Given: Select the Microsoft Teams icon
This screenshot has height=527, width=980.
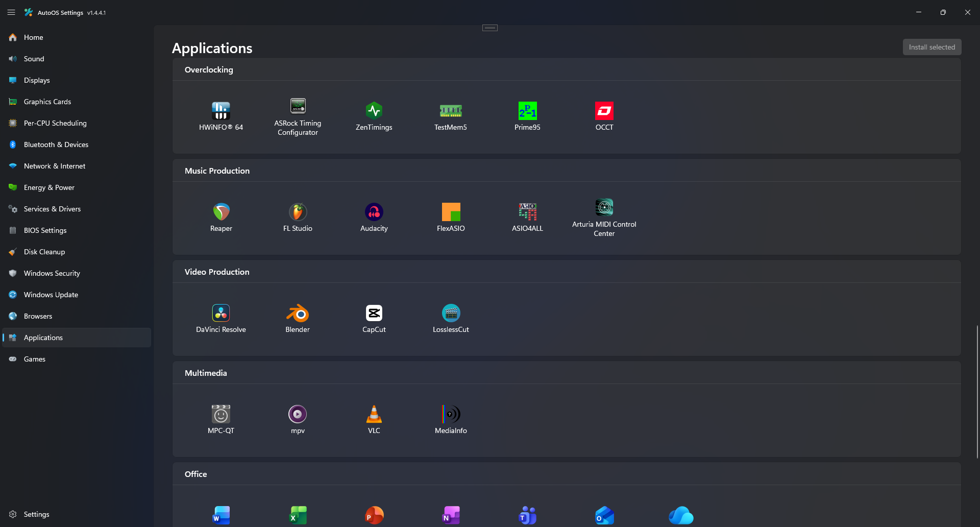Looking at the screenshot, I should tap(527, 515).
